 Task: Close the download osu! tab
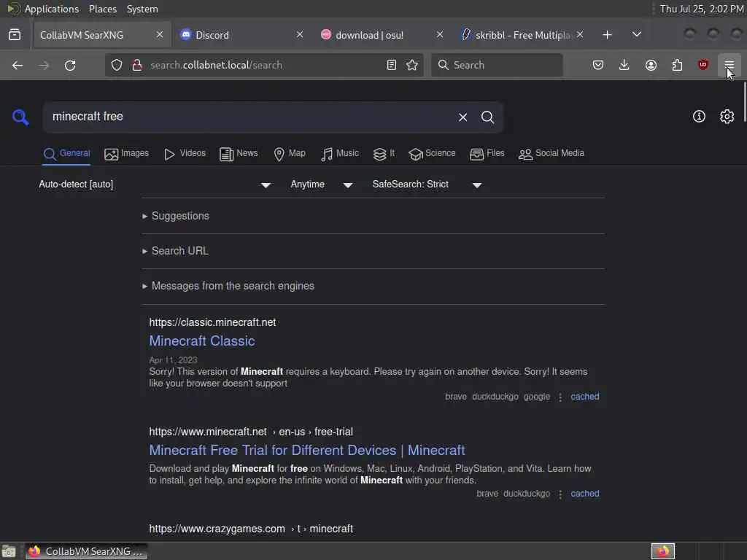440,35
